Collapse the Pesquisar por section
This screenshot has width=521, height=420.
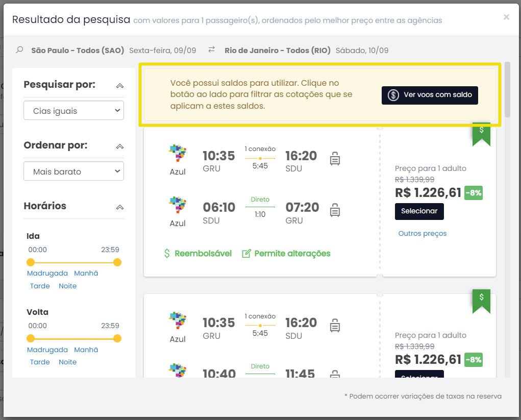pos(119,85)
